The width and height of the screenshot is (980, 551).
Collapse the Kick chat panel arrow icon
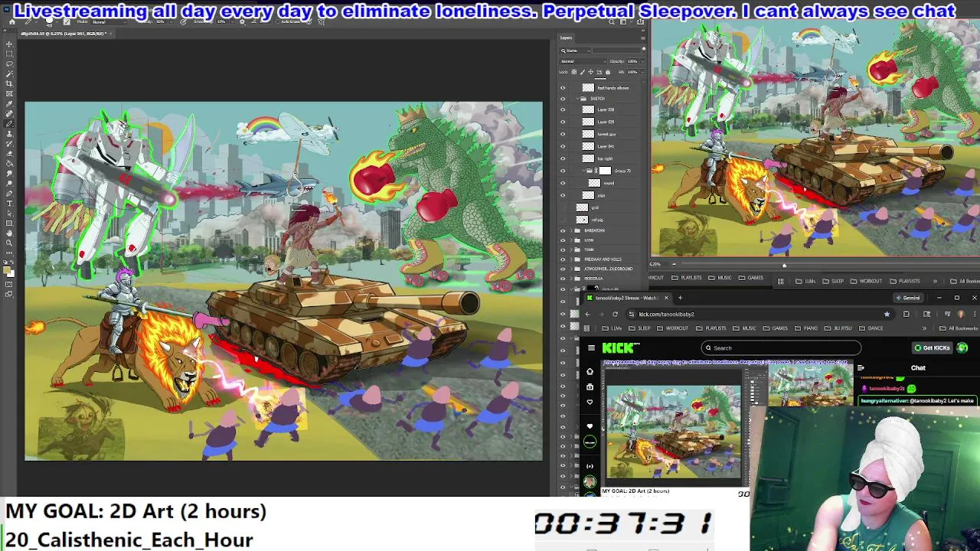861,368
